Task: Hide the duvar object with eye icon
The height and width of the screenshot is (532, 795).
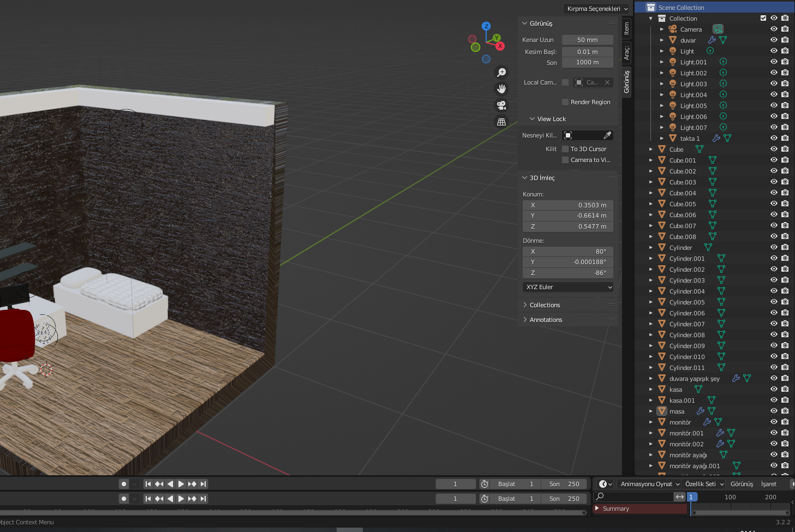Action: pos(774,40)
